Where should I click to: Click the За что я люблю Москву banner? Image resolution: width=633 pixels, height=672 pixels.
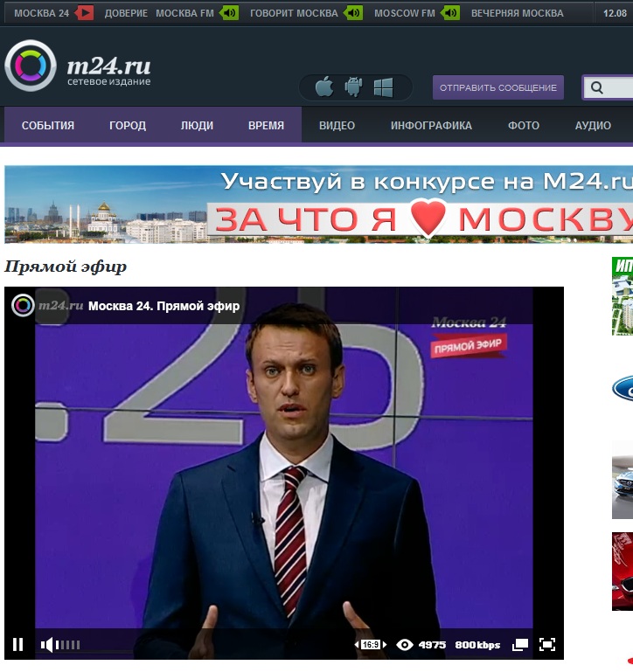pos(318,204)
